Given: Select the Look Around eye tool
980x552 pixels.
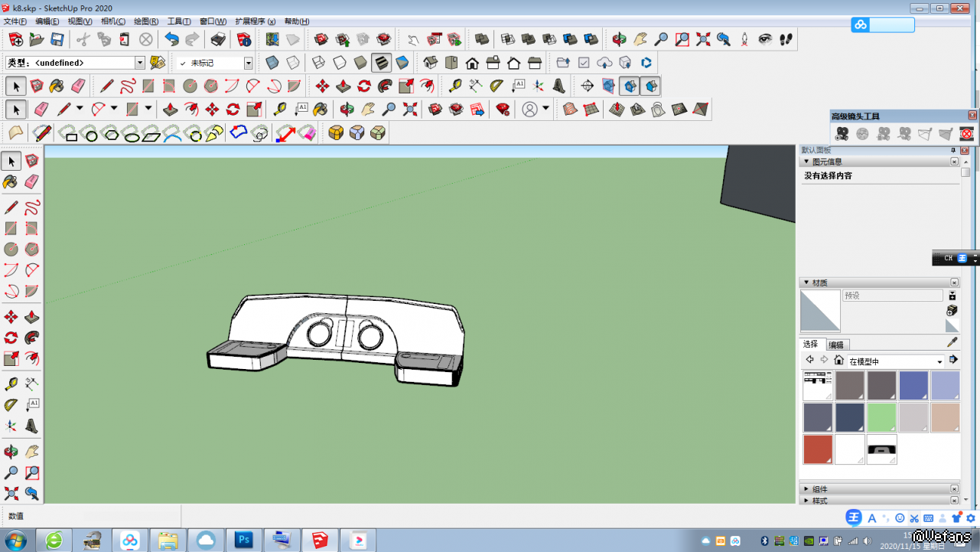Looking at the screenshot, I should click(x=765, y=39).
